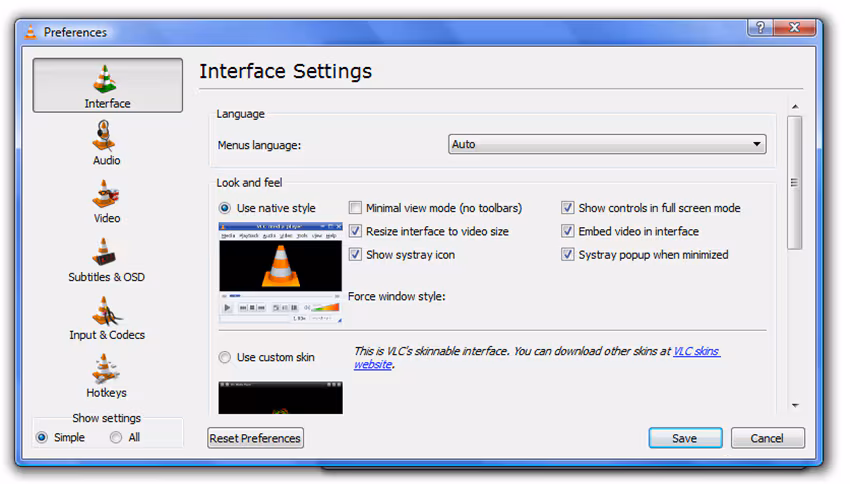This screenshot has height=484, width=850.
Task: Click the custom skin preview thumbnail
Action: (x=280, y=398)
